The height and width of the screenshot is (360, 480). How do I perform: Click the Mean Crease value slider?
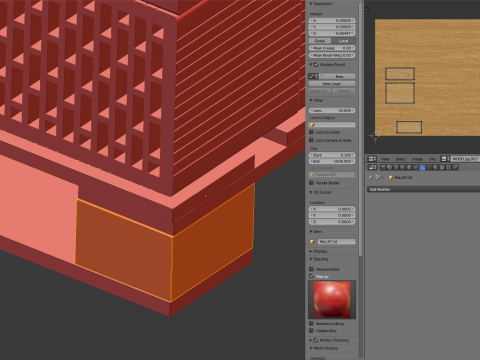coord(332,48)
